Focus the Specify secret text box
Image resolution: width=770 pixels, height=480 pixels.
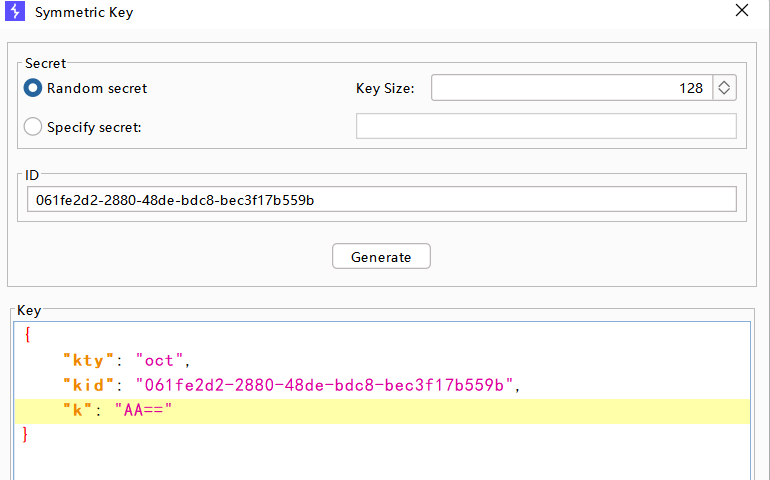546,126
